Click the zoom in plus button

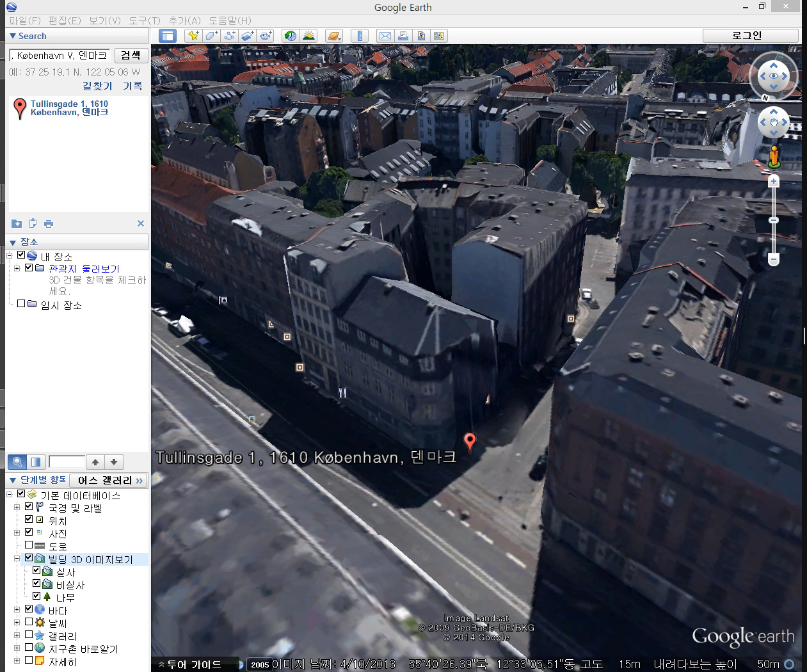[x=773, y=181]
